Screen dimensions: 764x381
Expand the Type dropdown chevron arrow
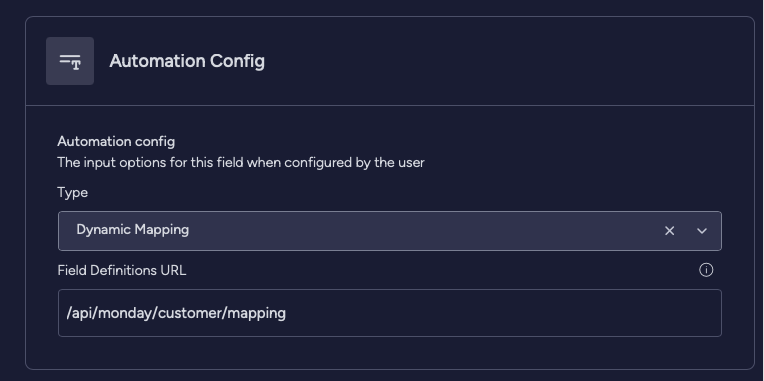coord(702,231)
